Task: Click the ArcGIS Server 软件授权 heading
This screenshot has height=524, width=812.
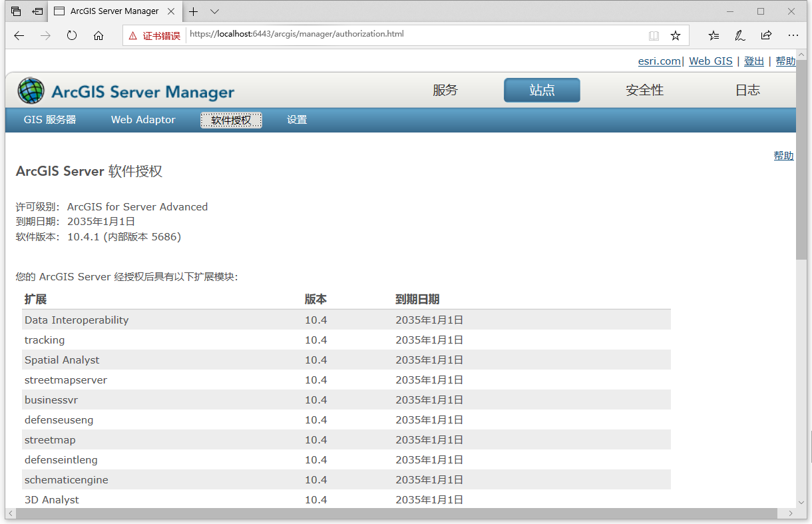Action: [89, 171]
